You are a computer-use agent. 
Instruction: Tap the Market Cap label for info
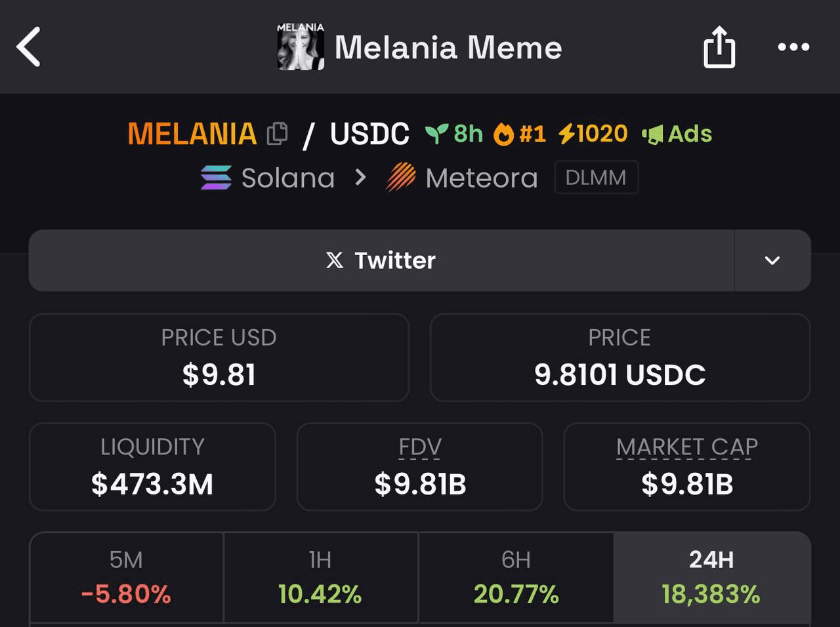point(687,447)
